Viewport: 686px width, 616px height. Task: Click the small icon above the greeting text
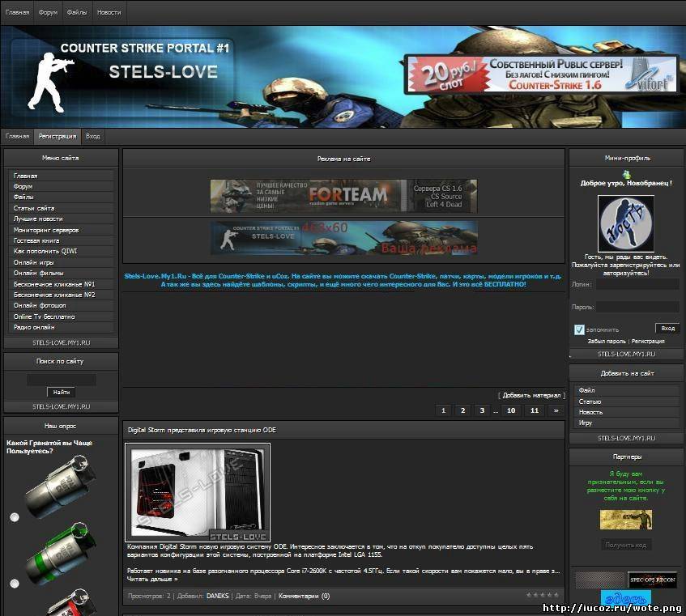coord(627,174)
